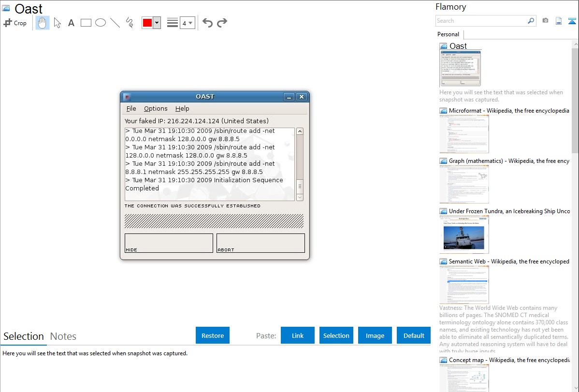Viewport: 579px width, 392px height.
Task: Click the Semantic Web - Wikipedia title
Action: coord(509,261)
